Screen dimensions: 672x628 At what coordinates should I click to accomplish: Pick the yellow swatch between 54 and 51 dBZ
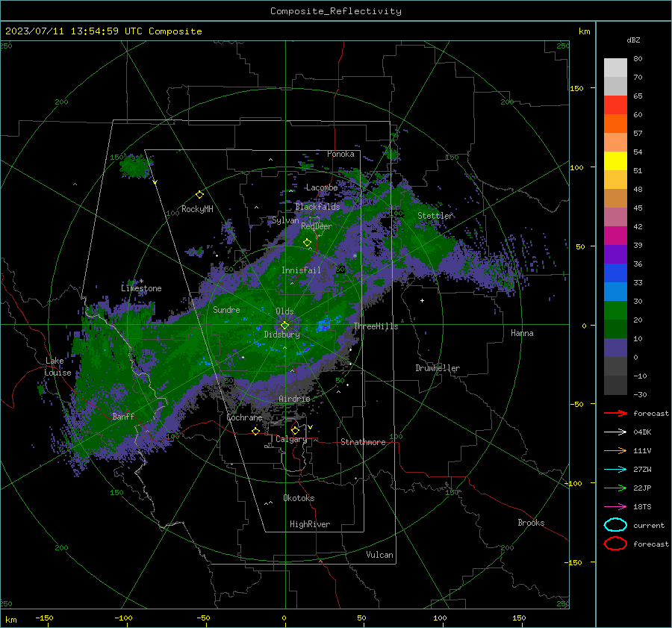615,161
